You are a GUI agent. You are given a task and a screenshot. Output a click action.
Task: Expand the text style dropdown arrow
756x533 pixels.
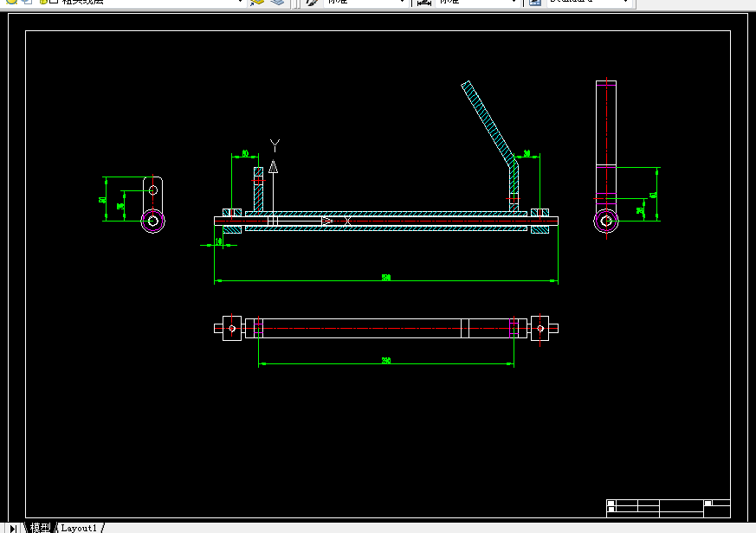click(x=402, y=2)
